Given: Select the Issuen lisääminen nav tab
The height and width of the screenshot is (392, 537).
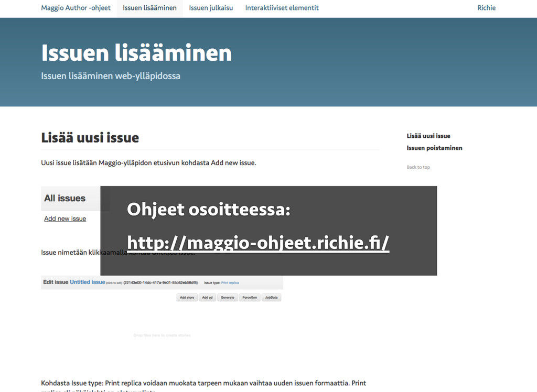Looking at the screenshot, I should pos(149,8).
